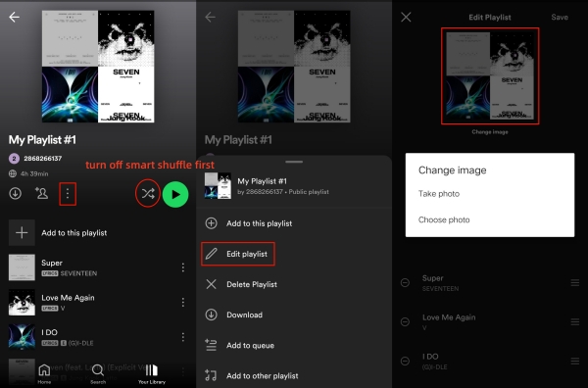Close the Edit Playlist screen with the X
Viewport: 588px width, 388px height.
pyautogui.click(x=406, y=17)
